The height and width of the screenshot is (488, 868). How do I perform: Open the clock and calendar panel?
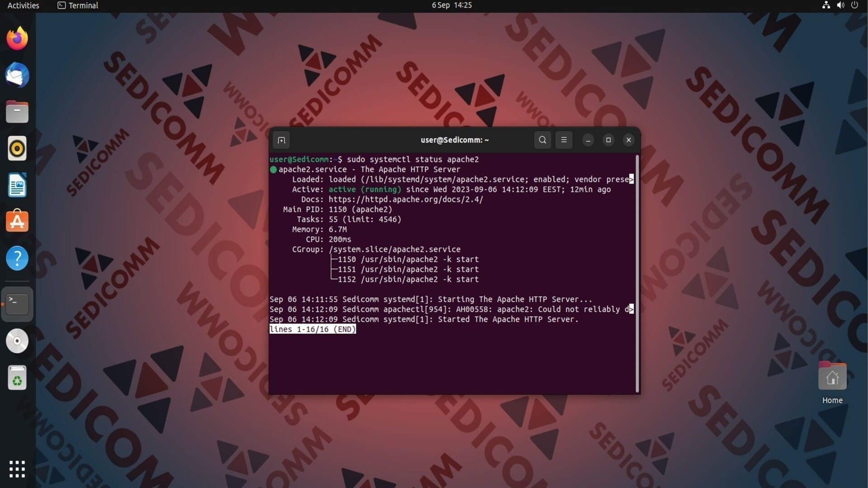(x=451, y=5)
